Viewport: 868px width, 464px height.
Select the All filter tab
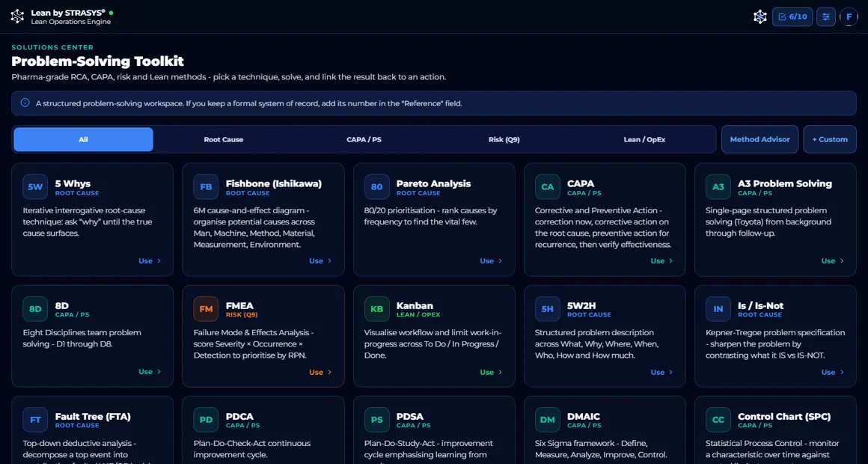click(83, 139)
